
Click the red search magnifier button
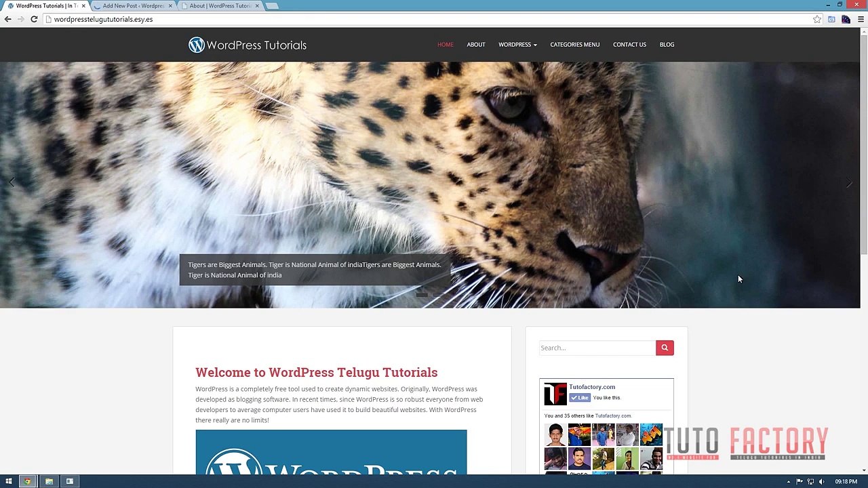coord(665,348)
